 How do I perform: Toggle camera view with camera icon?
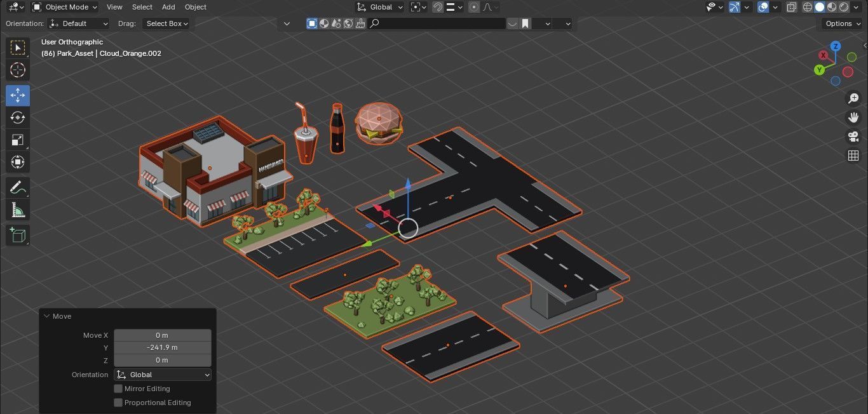(x=853, y=137)
